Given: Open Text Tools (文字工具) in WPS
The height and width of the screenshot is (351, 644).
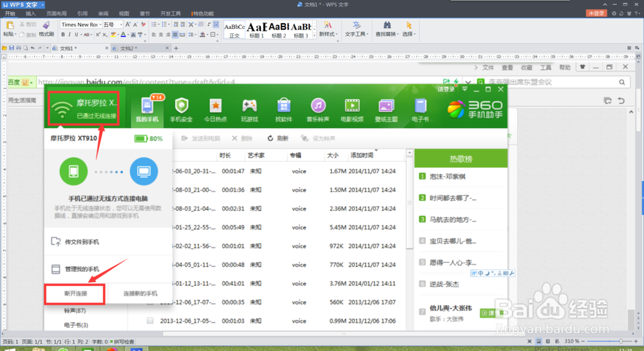Looking at the screenshot, I should click(x=356, y=29).
